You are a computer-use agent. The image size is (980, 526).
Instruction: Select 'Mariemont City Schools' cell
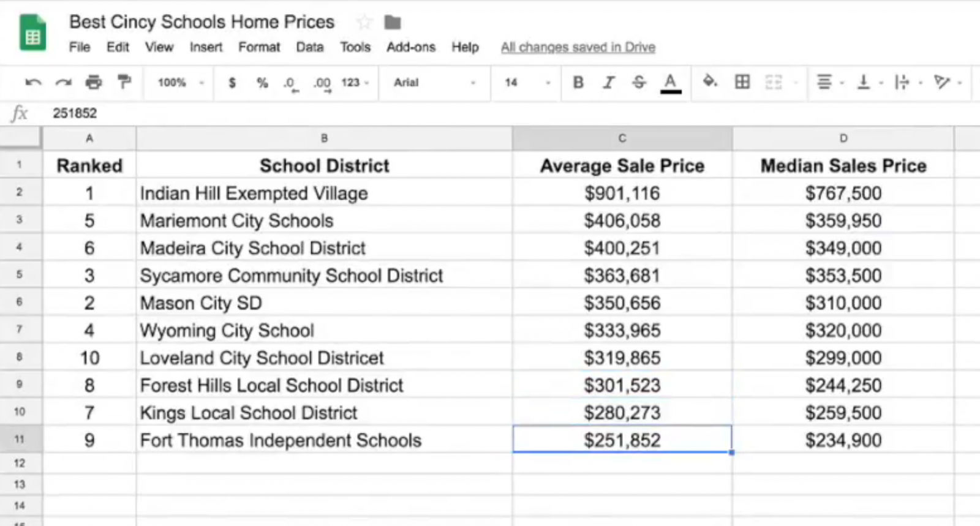click(x=324, y=220)
